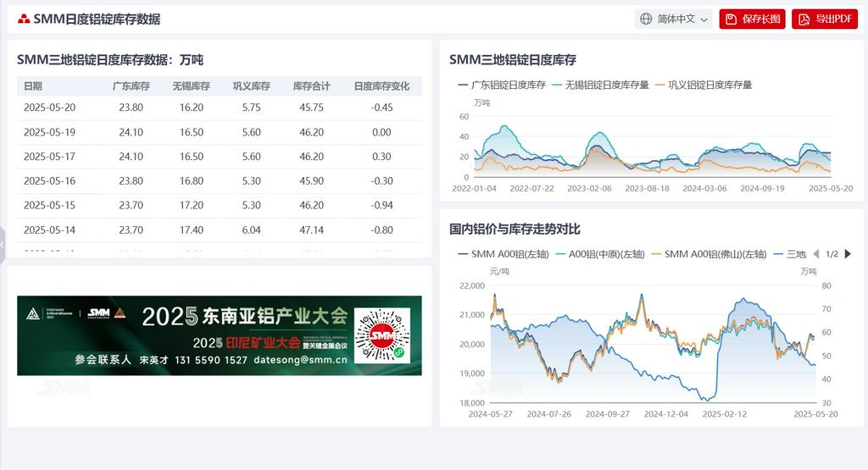Click the 巩义库存 column header

tap(251, 86)
